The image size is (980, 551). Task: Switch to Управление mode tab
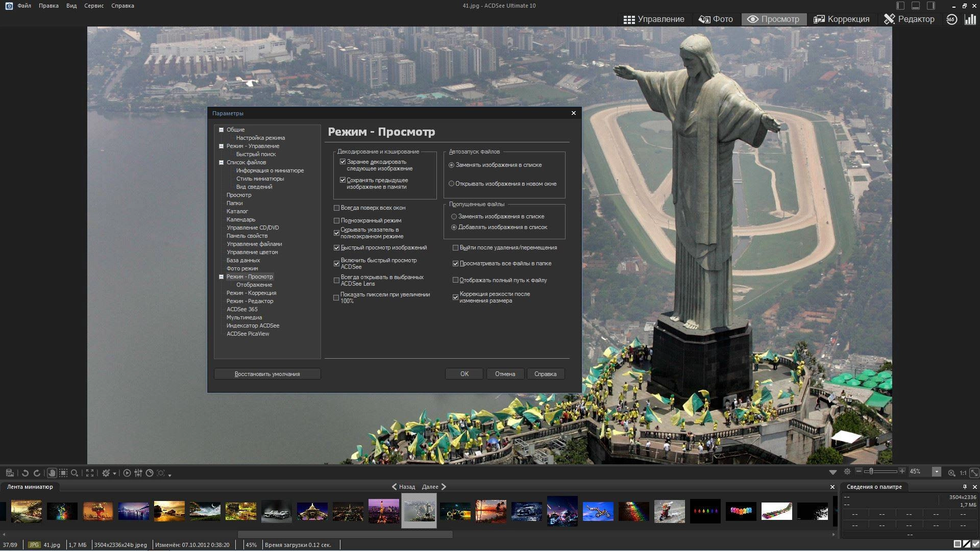click(x=654, y=19)
